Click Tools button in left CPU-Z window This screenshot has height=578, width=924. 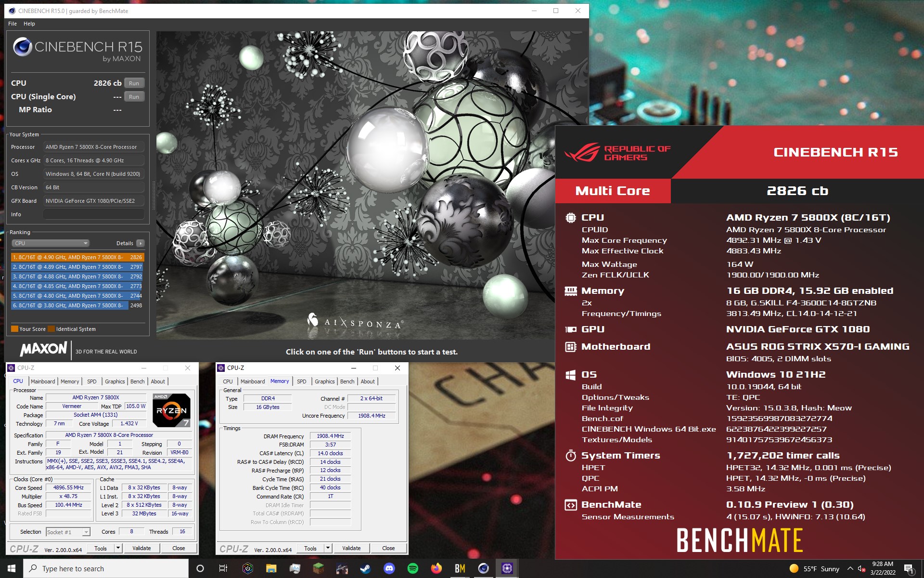pos(101,548)
